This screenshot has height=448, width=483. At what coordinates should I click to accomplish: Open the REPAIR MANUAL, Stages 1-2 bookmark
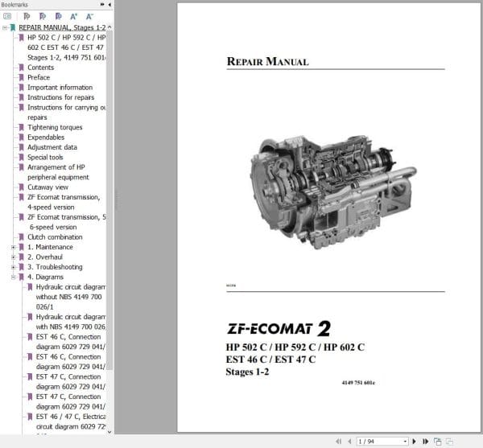tap(62, 27)
